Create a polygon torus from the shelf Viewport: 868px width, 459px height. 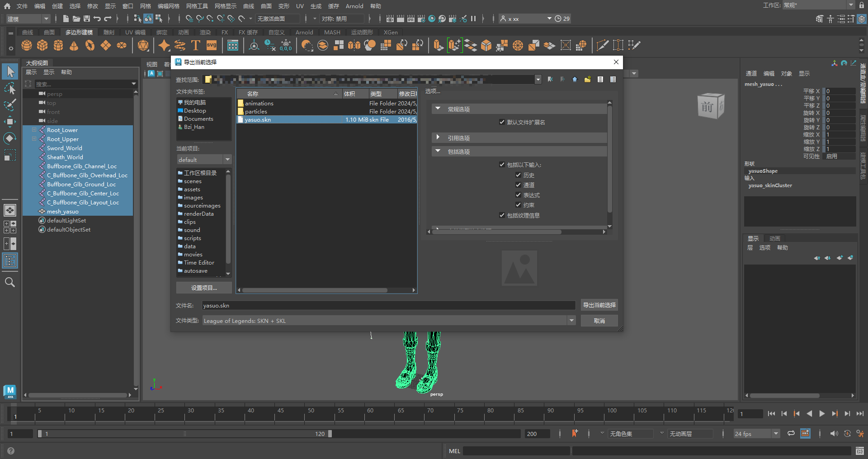click(90, 45)
